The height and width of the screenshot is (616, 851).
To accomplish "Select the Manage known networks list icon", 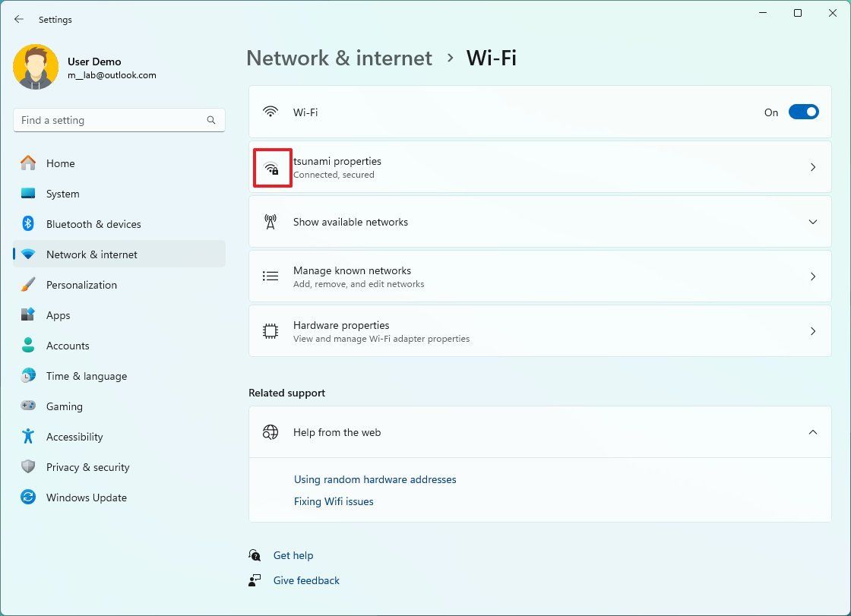I will pos(270,276).
